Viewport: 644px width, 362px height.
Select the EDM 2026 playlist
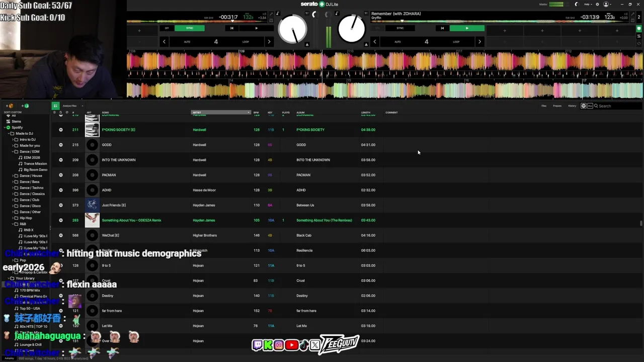click(32, 157)
